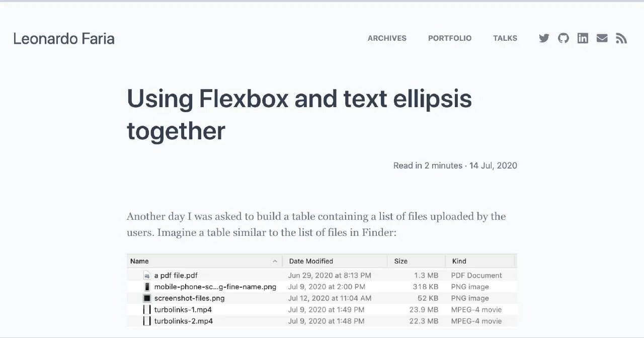The image size is (644, 338).
Task: Click the Name column sort arrow
Action: pos(275,261)
